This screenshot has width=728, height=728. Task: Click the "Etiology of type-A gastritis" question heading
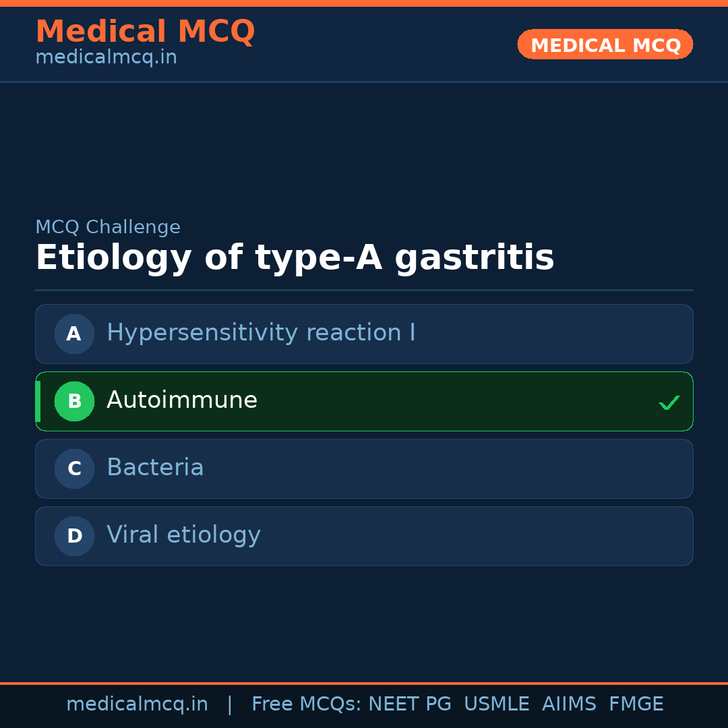pos(295,258)
